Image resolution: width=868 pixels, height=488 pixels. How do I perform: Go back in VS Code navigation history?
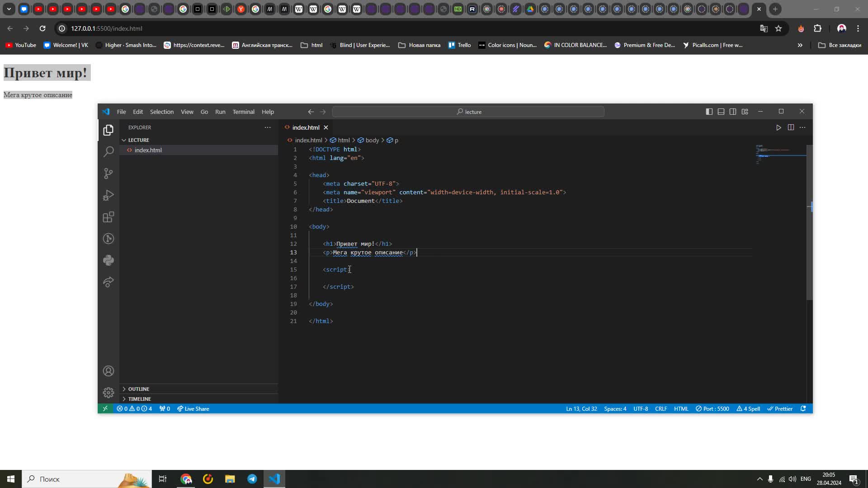click(x=311, y=112)
